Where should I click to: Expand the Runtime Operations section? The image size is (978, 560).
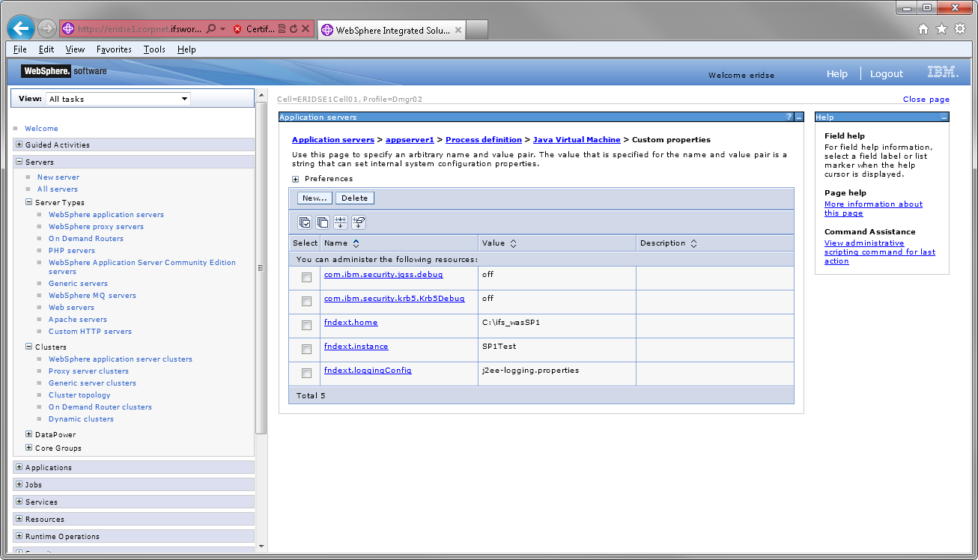click(19, 536)
